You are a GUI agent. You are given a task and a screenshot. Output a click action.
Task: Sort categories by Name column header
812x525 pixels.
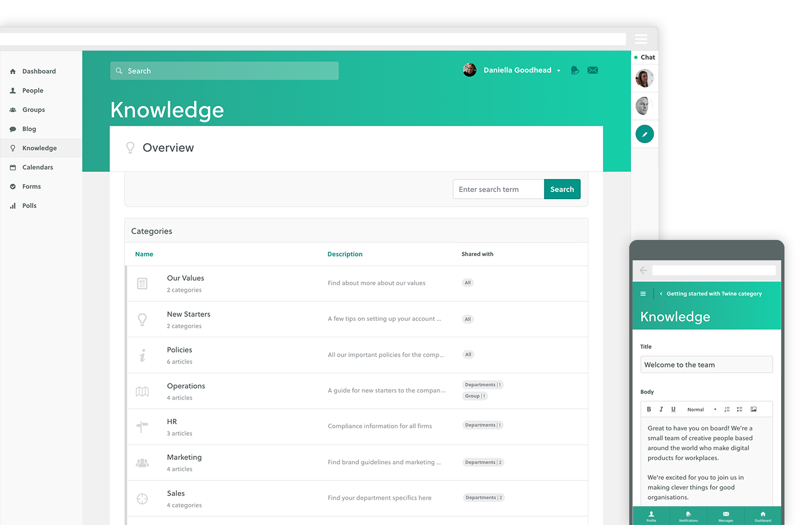click(x=144, y=254)
